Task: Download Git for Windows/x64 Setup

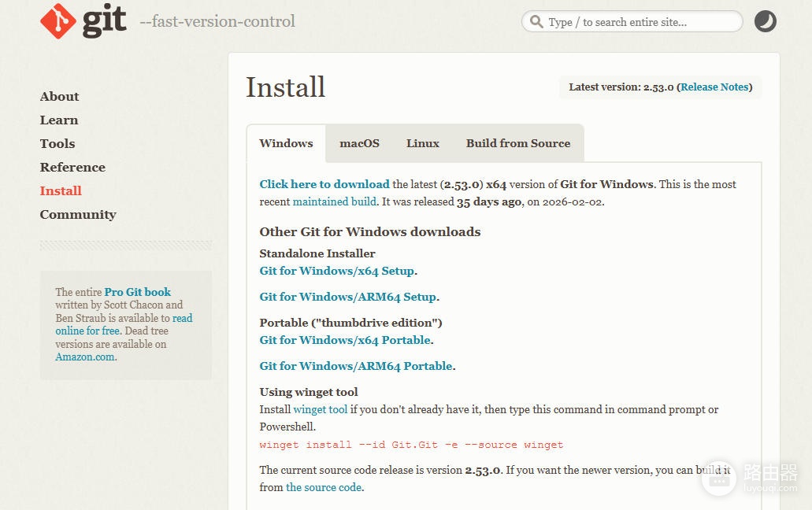Action: coord(336,271)
